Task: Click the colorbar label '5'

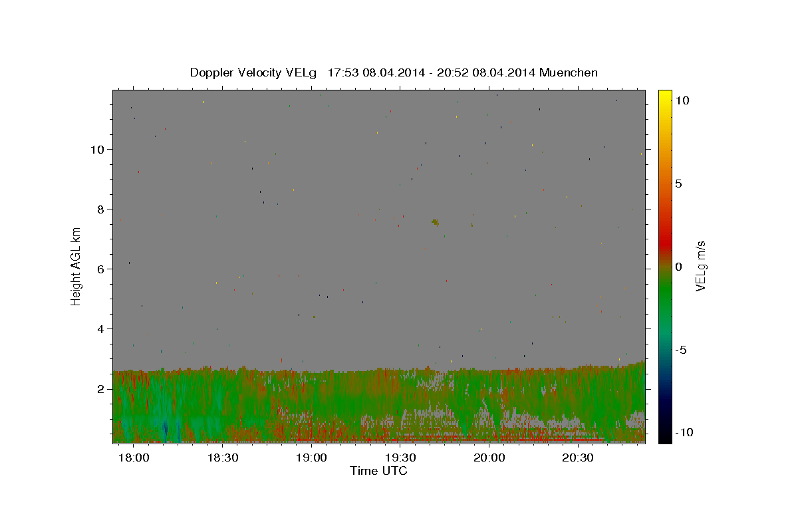Action: (x=678, y=184)
